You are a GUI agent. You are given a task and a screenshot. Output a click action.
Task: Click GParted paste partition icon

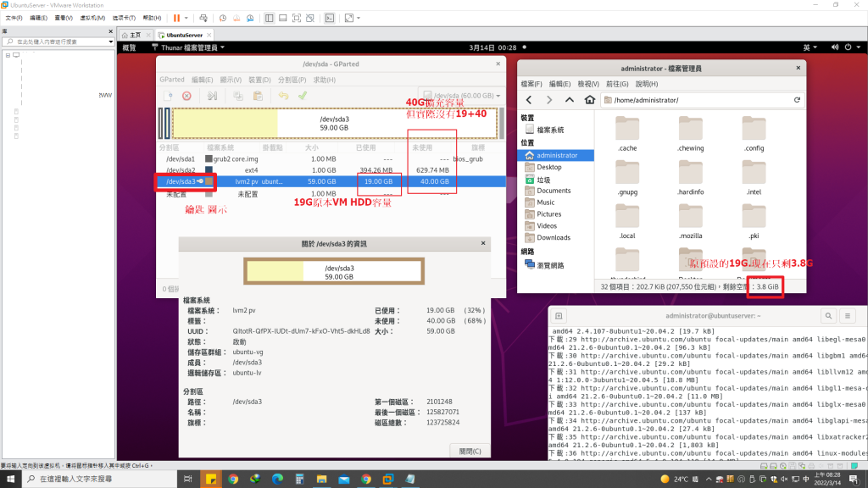coord(258,96)
